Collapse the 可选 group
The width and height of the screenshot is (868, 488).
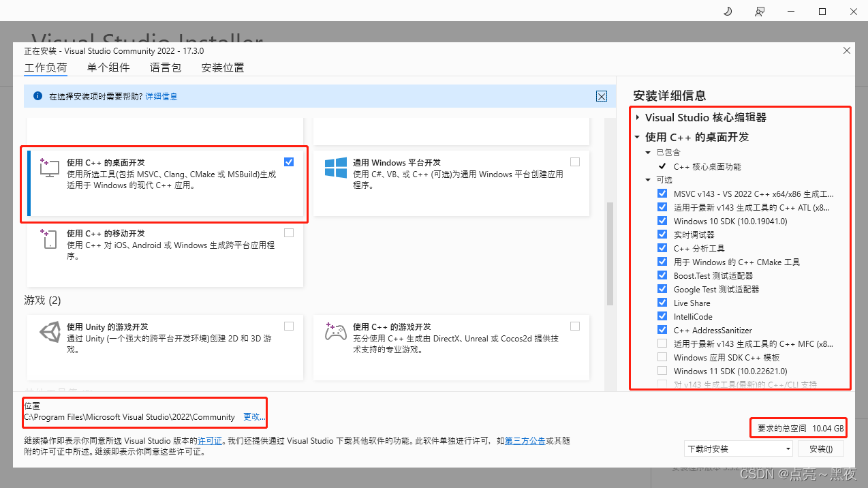tap(649, 180)
